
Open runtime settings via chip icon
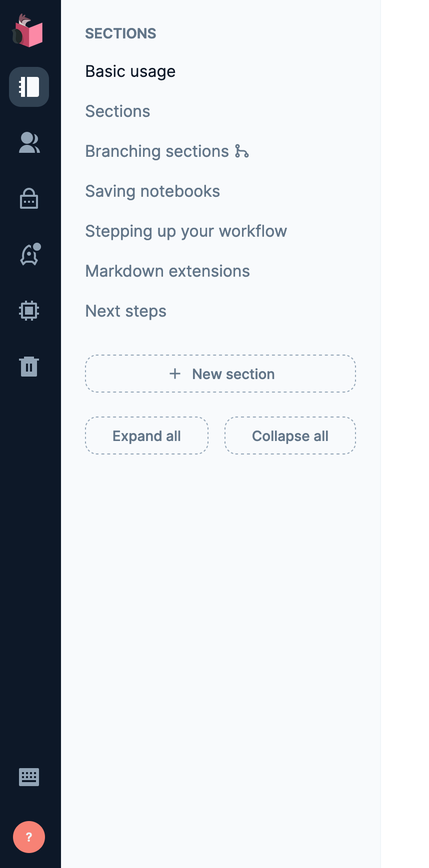click(x=28, y=310)
